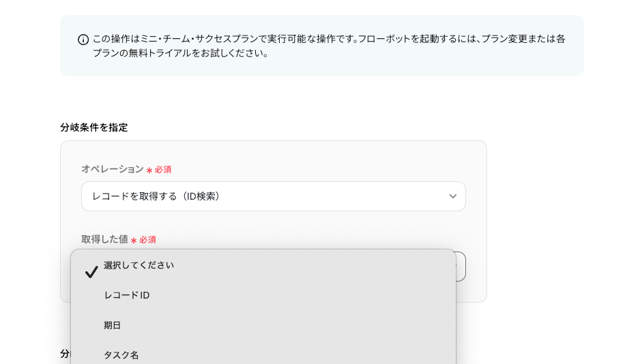Image resolution: width=640 pixels, height=364 pixels.
Task: Click the red asterisk next to オペレーション
Action: [x=149, y=170]
